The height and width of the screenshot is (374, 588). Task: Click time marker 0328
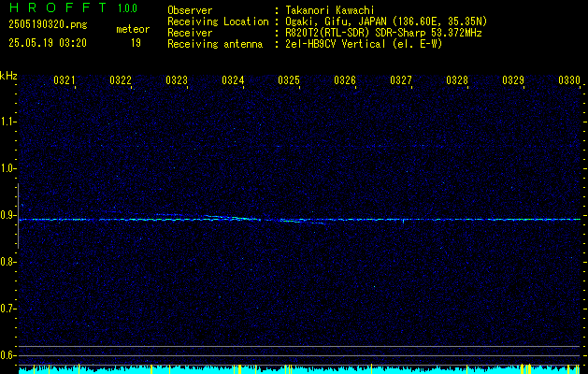(457, 80)
